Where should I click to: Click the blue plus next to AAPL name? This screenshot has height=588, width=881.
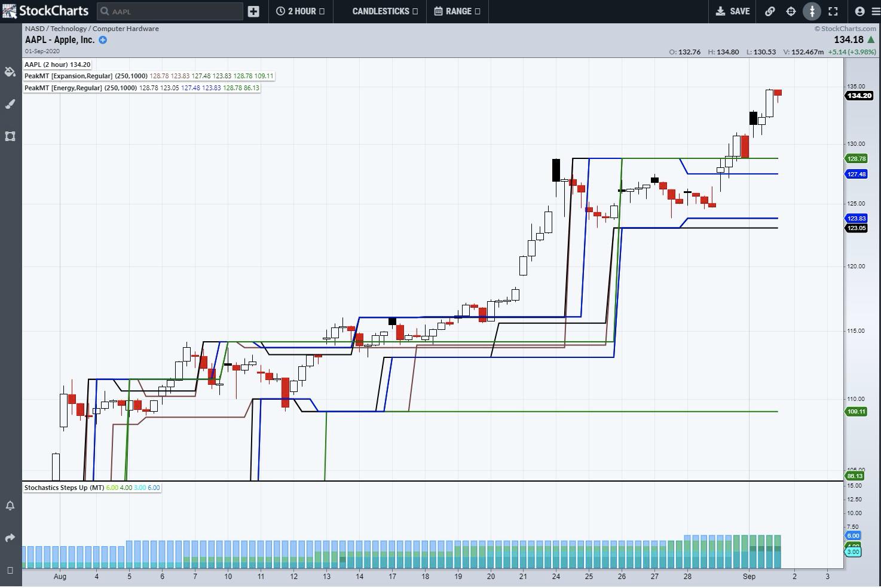pos(103,40)
